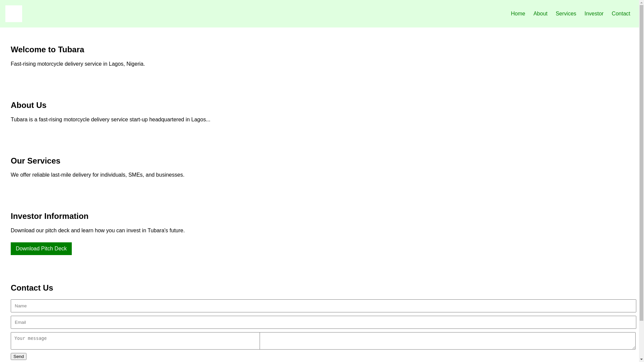This screenshot has width=644, height=362.
Task: Click the 'Our Services' heading
Action: (36, 161)
